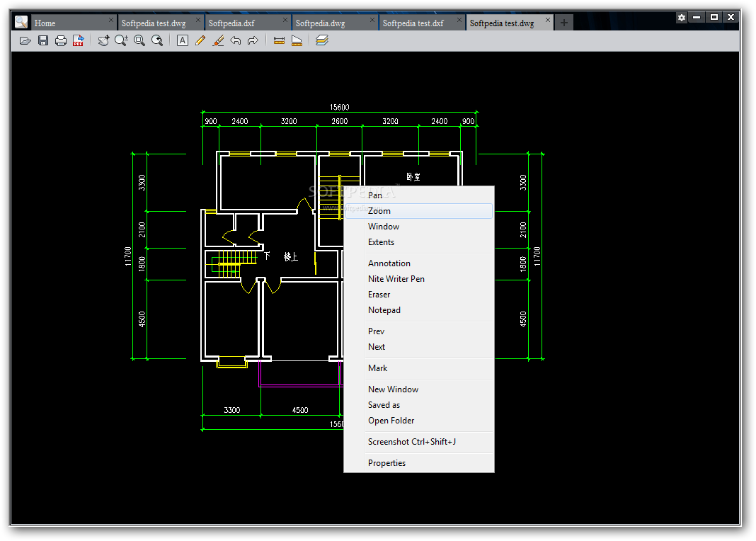Close the Home tab
This screenshot has height=541, width=756.
pos(111,20)
